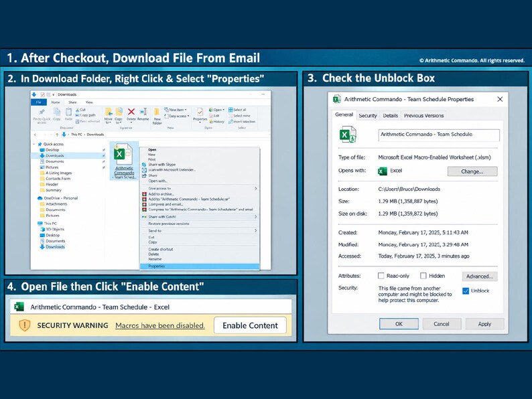Open the ribbon Open button dropdown
The image size is (532, 399).
[217, 110]
